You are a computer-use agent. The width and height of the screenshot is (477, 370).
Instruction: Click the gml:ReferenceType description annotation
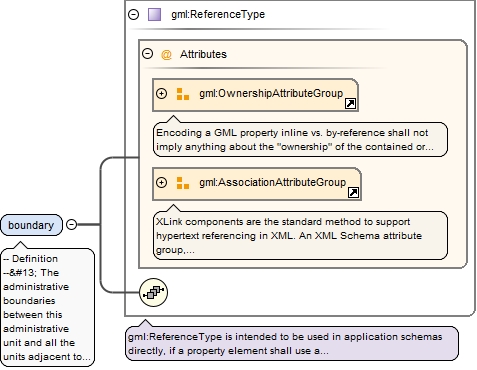pyautogui.click(x=292, y=343)
